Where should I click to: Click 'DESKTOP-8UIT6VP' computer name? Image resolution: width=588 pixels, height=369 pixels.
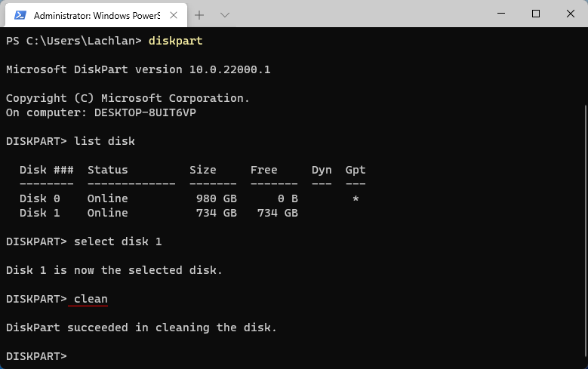coord(145,112)
